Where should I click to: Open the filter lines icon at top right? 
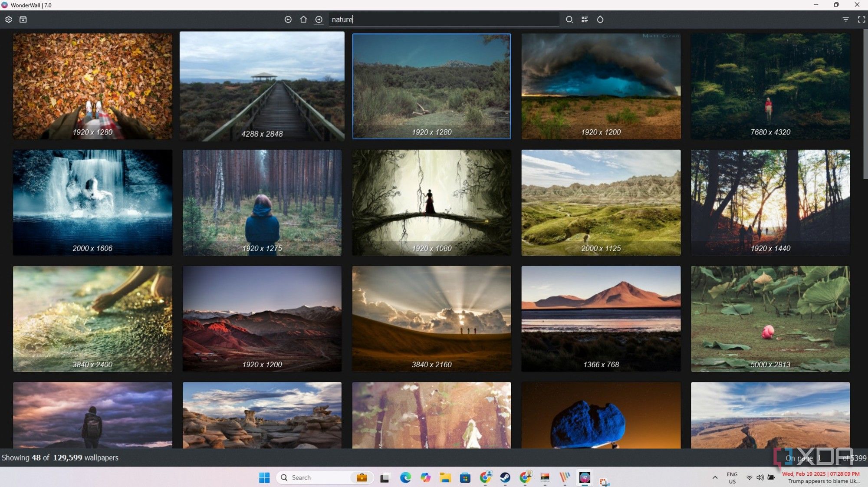tap(846, 20)
